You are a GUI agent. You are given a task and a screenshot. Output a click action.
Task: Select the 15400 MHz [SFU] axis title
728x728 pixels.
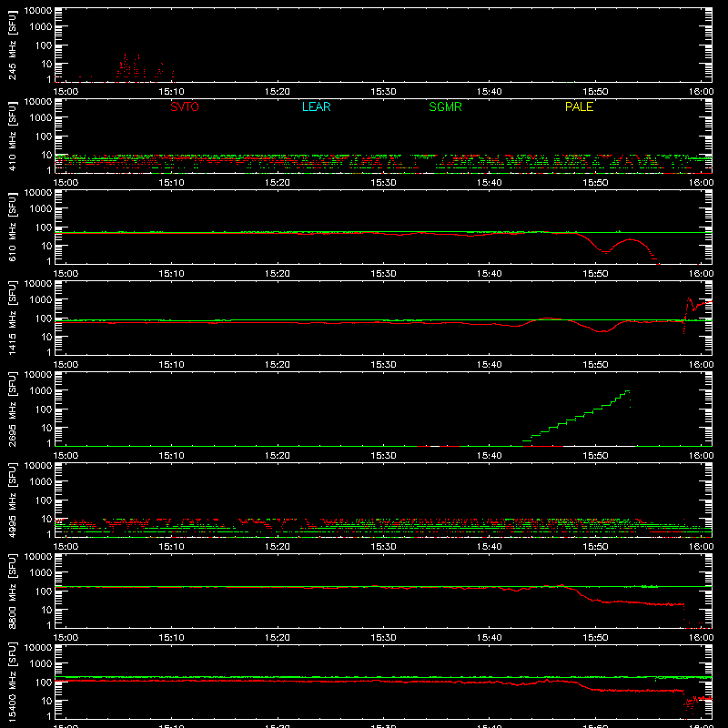point(12,682)
